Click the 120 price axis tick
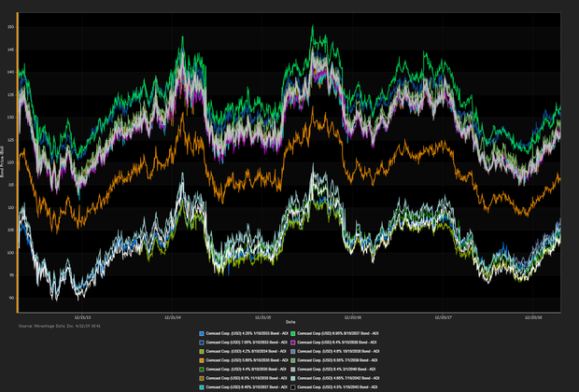This screenshot has width=579, height=392. 10,162
